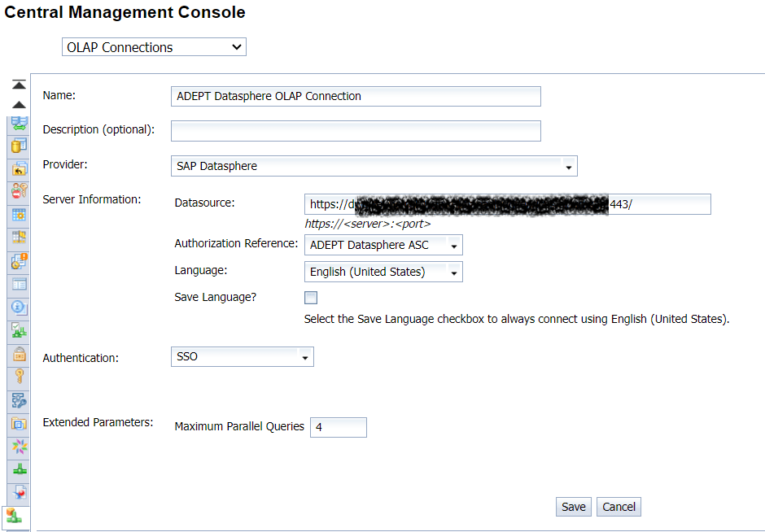Click the Save button
This screenshot has height=532, width=765.
[573, 507]
